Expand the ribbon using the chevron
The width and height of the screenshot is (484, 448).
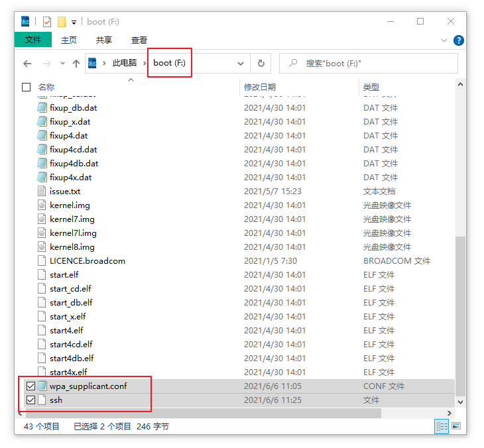click(x=442, y=40)
